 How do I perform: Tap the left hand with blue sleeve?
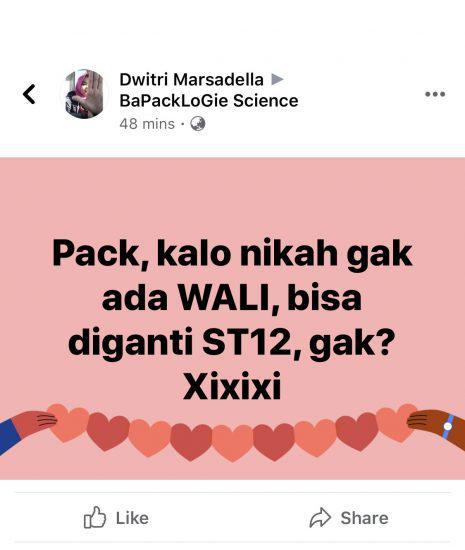coord(27,430)
